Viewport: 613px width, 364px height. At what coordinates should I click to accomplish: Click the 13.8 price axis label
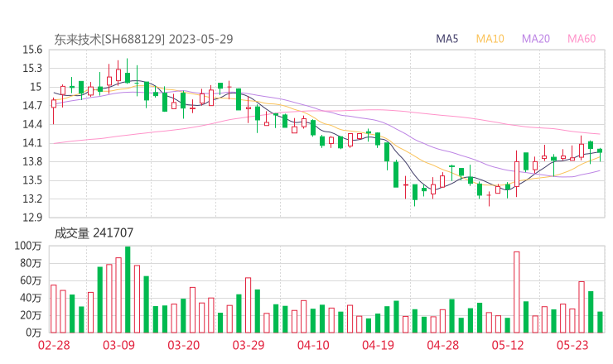[32, 161]
